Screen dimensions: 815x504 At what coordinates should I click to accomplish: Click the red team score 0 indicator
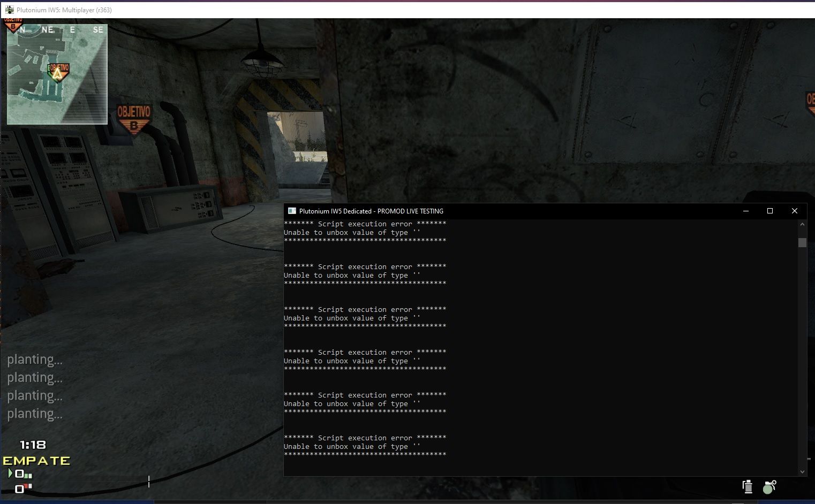coord(20,488)
